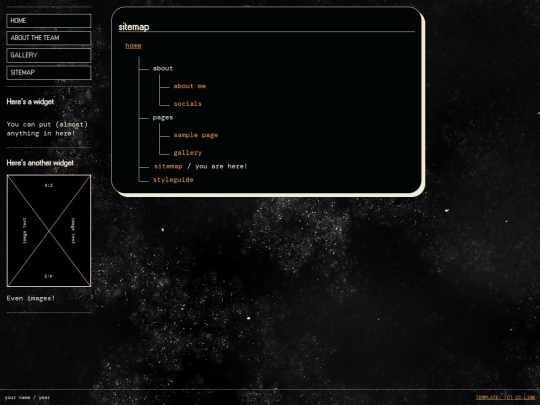
Task: Select SITEMAP in the sidebar menu
Action: tap(49, 73)
